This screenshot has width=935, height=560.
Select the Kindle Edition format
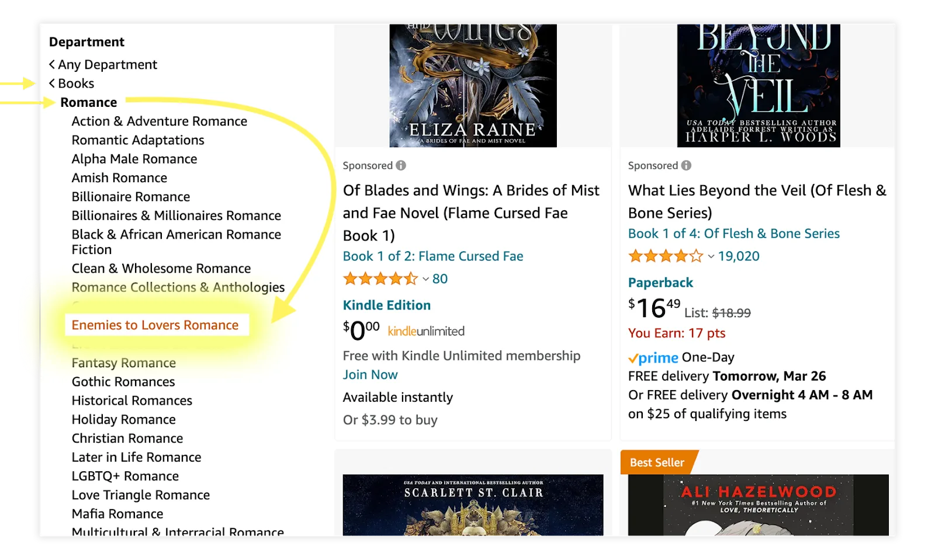click(x=387, y=305)
